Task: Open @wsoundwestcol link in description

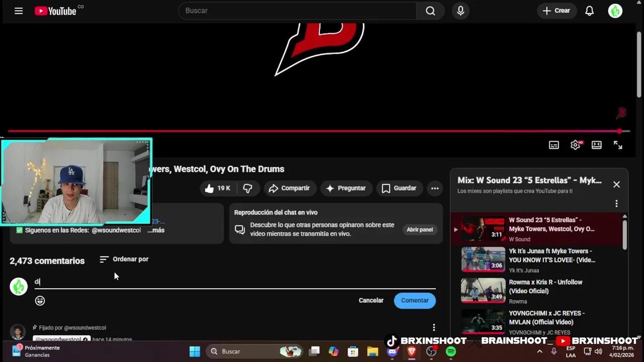Action: coord(116,230)
